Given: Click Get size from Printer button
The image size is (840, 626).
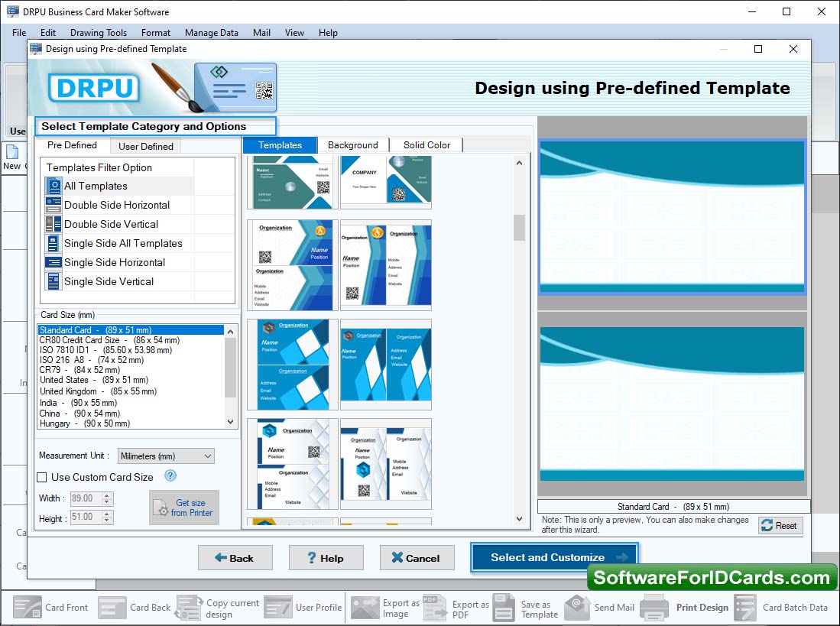Looking at the screenshot, I should pos(183,507).
